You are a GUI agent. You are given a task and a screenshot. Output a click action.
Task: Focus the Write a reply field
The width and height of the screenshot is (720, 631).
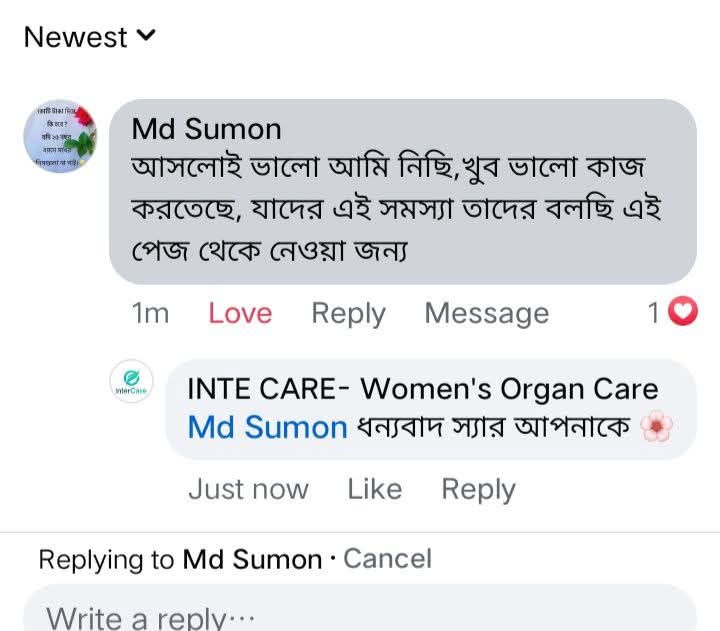[x=360, y=615]
